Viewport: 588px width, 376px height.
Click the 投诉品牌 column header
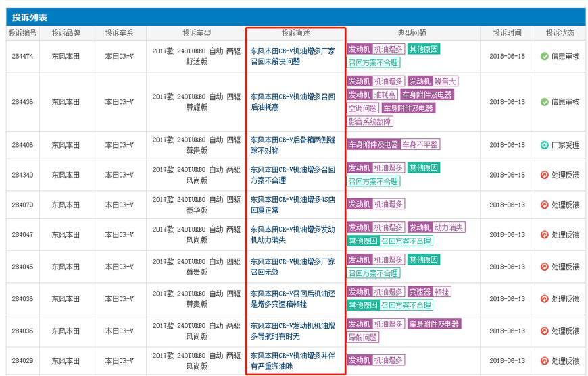click(66, 33)
